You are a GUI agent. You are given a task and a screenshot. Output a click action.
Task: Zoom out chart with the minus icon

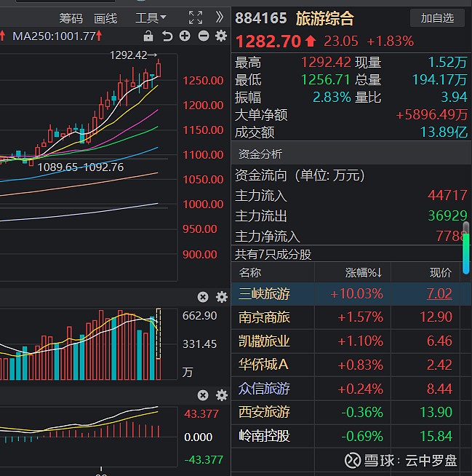[203, 36]
